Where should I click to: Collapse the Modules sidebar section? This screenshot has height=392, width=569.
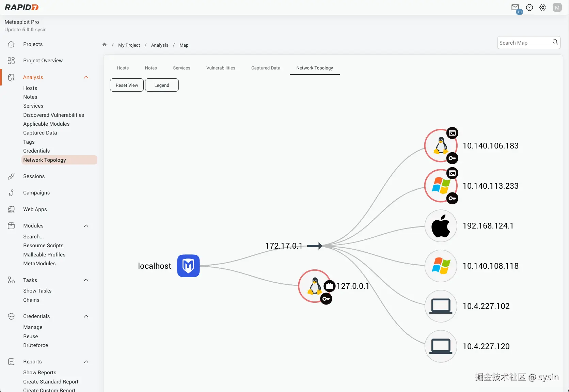point(86,225)
